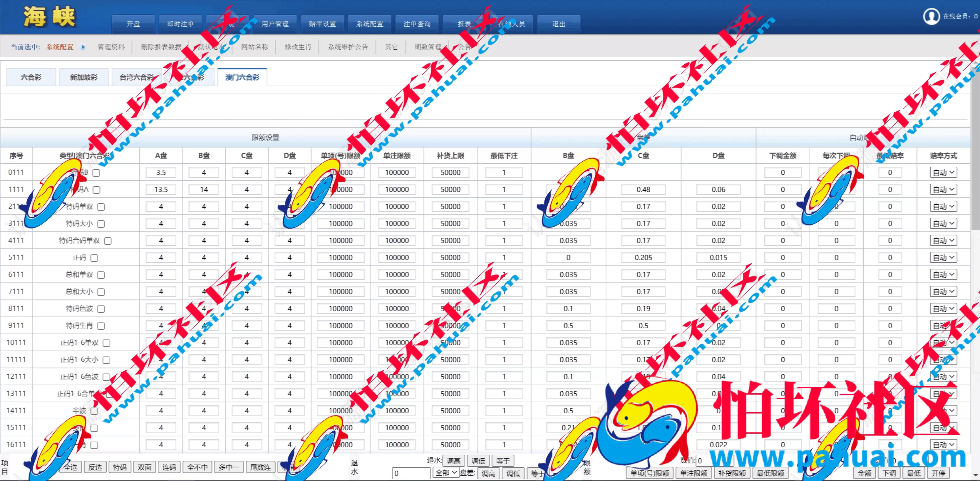The width and height of the screenshot is (980, 481).
Task: Open the 网站名称 submenu link
Action: [255, 47]
